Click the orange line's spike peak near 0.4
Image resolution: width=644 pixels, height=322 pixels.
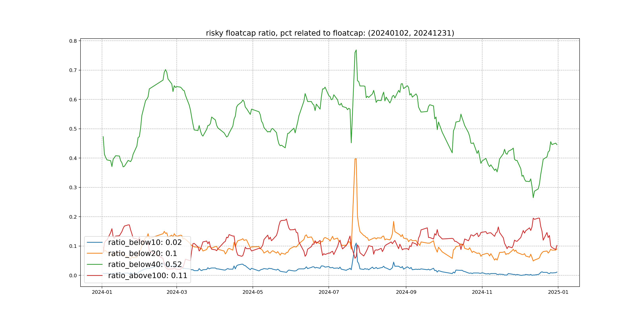(356, 159)
